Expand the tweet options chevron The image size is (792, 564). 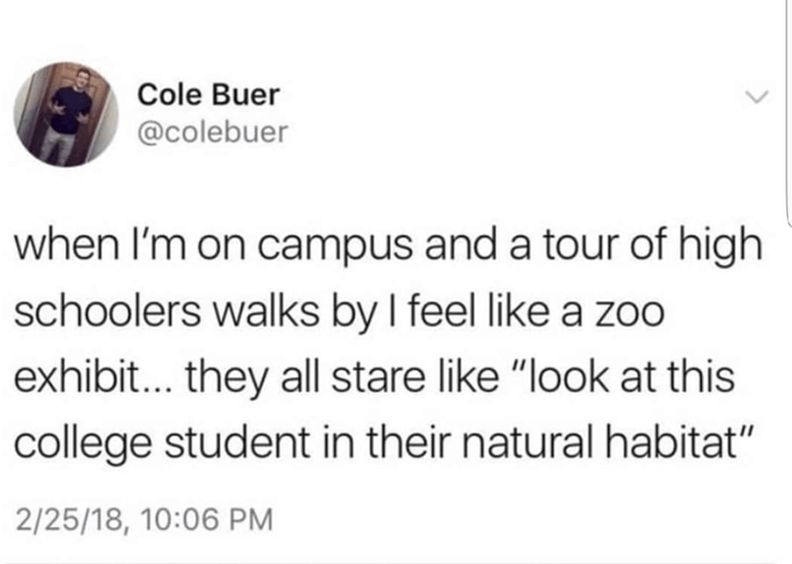click(x=757, y=96)
